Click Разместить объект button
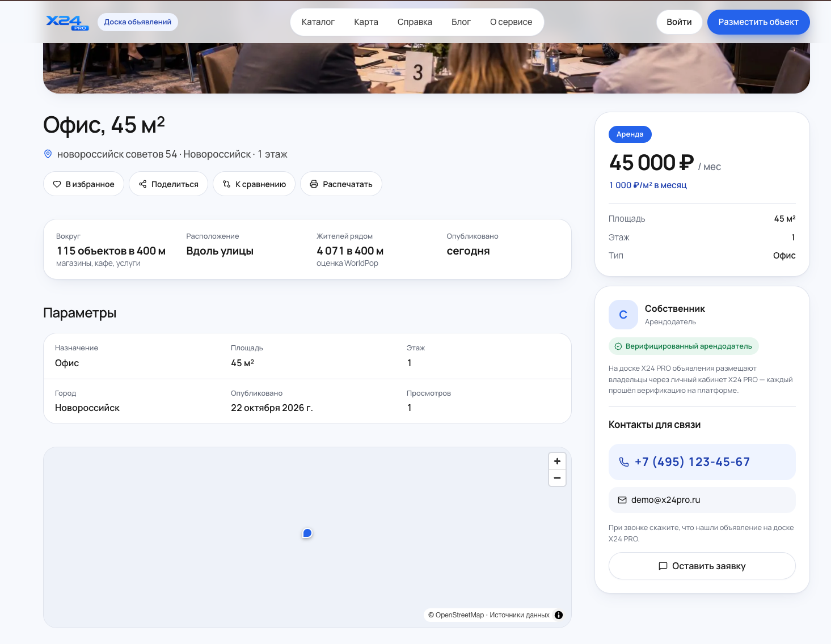 tap(758, 22)
